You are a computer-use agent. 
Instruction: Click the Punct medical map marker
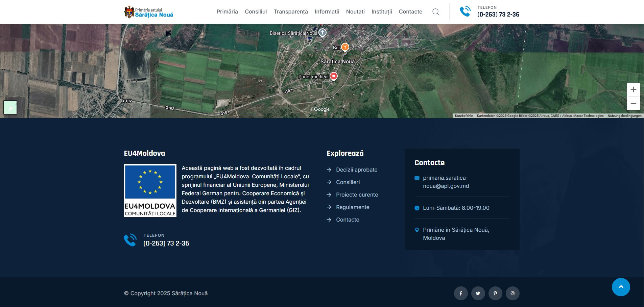(x=333, y=76)
